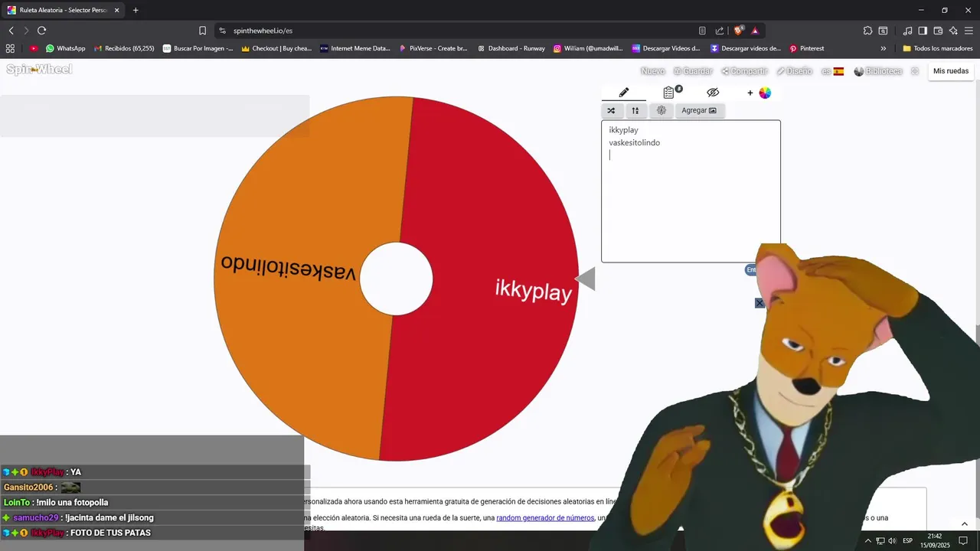Click the tab search icon in toolbar

click(x=883, y=31)
